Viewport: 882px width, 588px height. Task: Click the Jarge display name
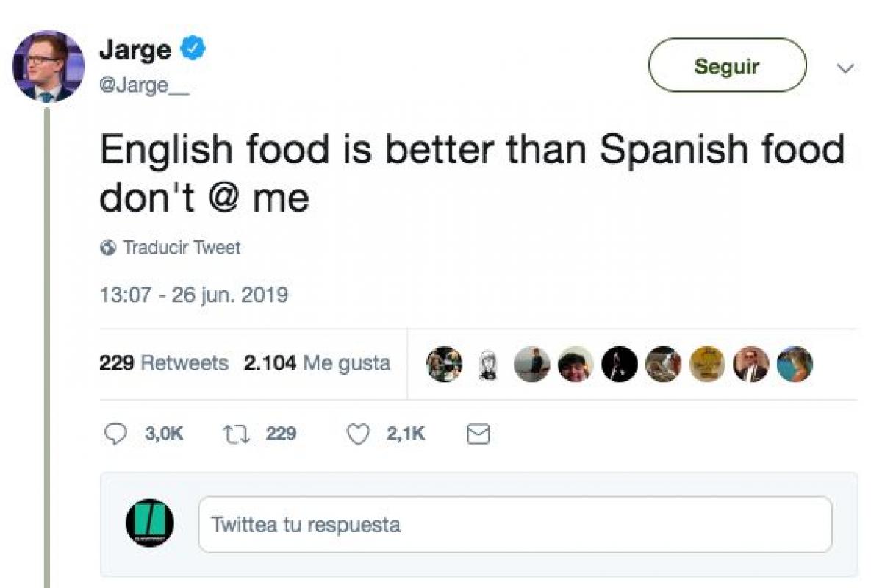pyautogui.click(x=135, y=50)
